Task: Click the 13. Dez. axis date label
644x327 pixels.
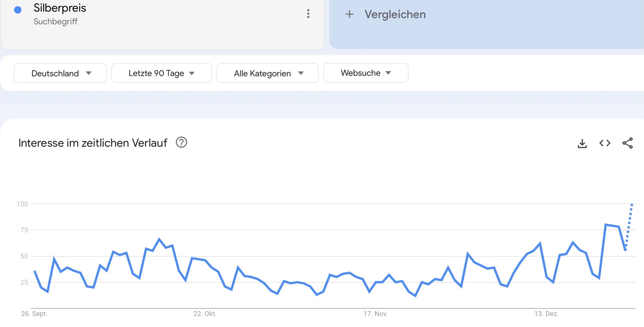Action: pos(546,314)
